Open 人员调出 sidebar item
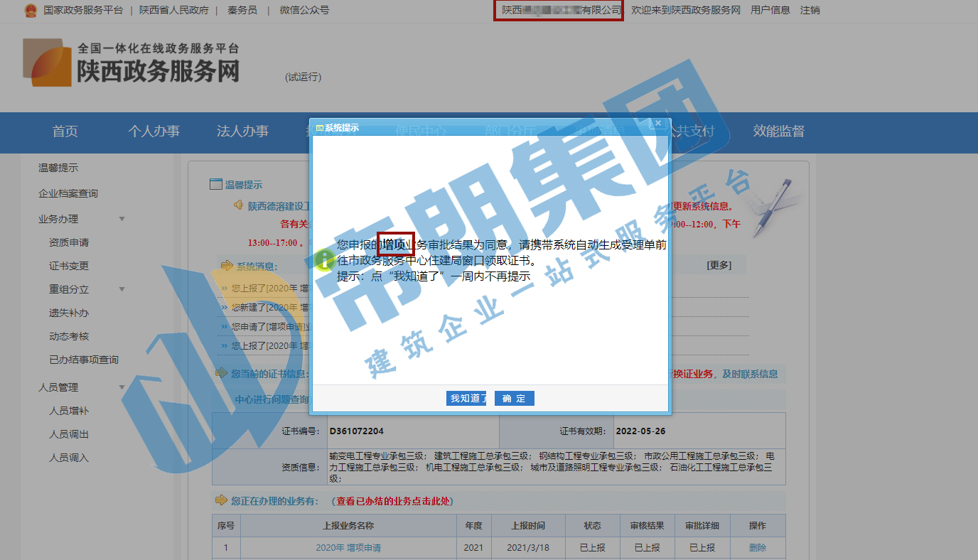The height and width of the screenshot is (560, 978). [x=69, y=434]
